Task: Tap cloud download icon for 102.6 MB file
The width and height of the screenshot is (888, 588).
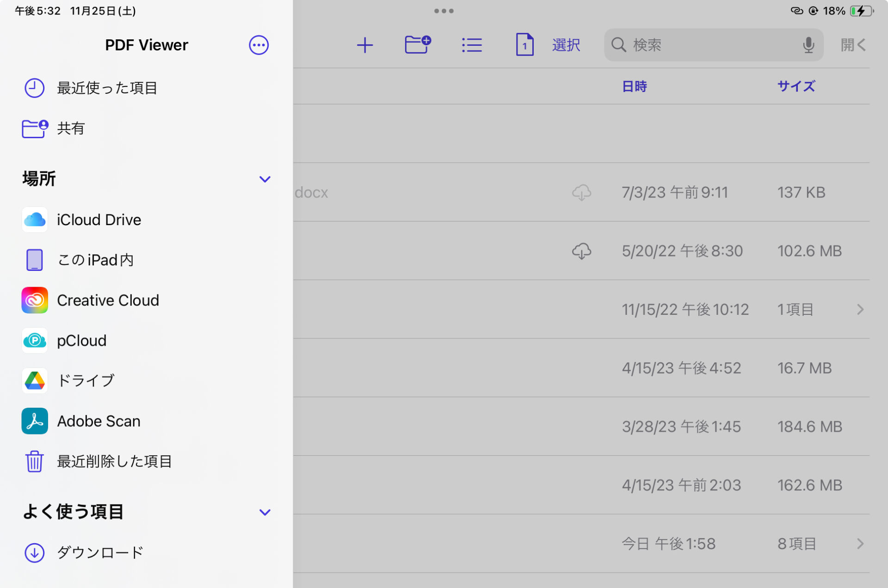Action: (x=581, y=251)
